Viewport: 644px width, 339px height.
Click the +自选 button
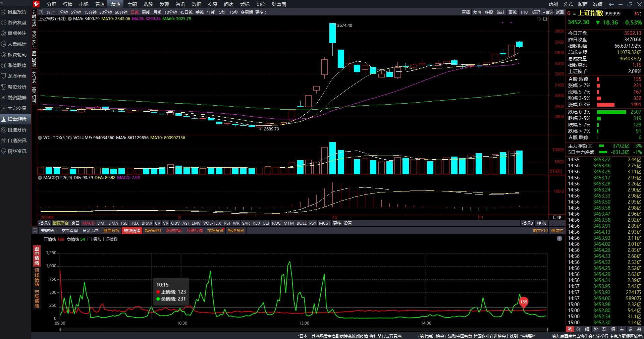548,12
